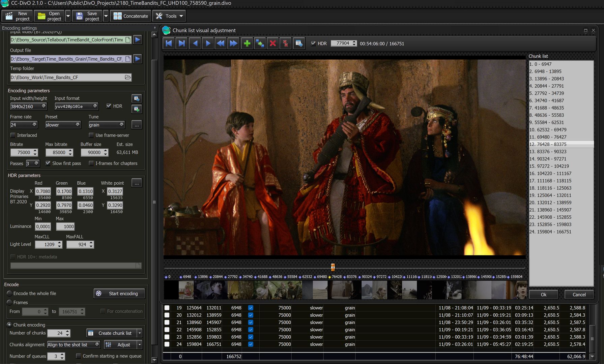Open Input format dropdown
Viewport: 604px width, 364px height.
click(76, 106)
